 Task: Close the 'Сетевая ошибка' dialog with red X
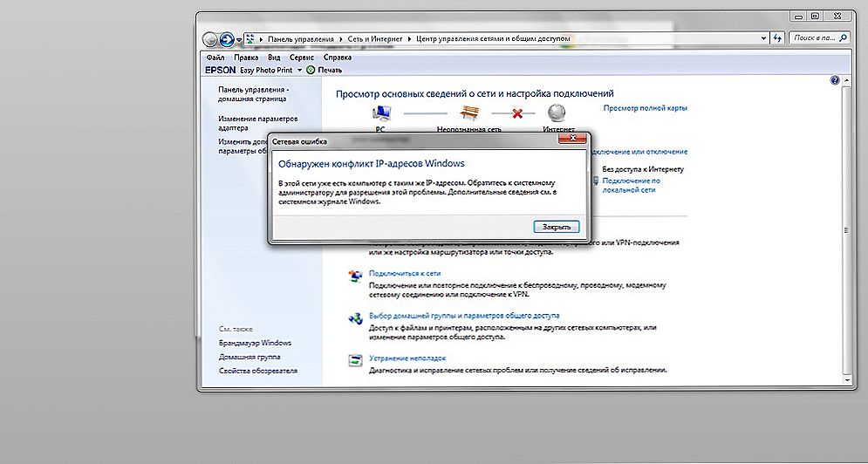(572, 139)
